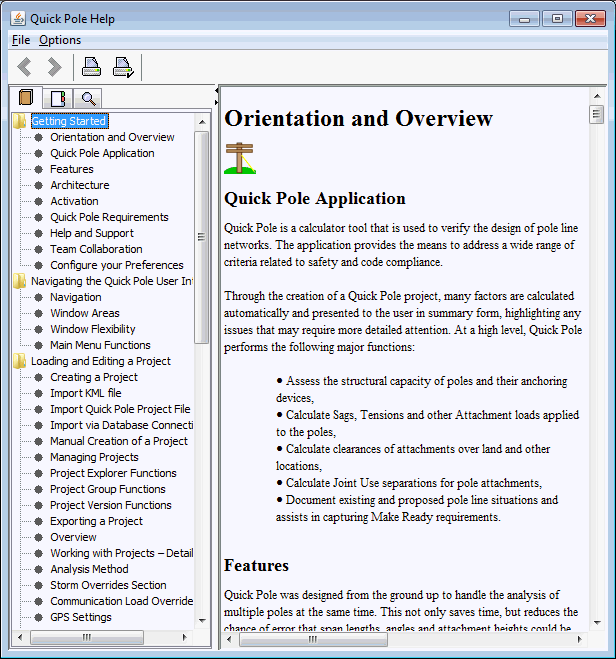
Task: Click the Print toolbar icon
Action: pyautogui.click(x=91, y=67)
